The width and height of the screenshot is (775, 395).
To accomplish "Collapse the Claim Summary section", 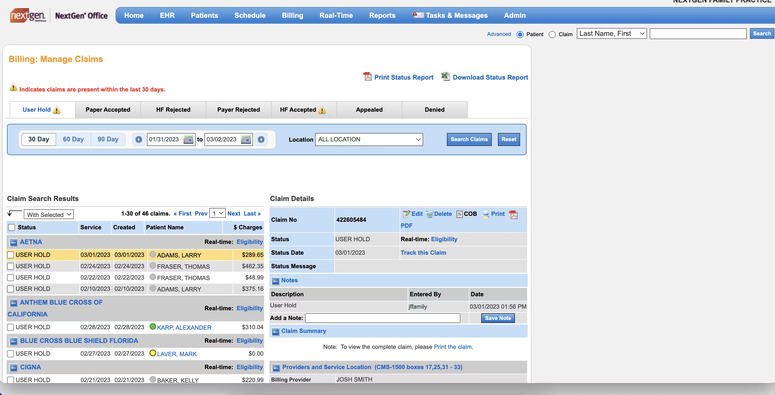I will click(x=275, y=332).
